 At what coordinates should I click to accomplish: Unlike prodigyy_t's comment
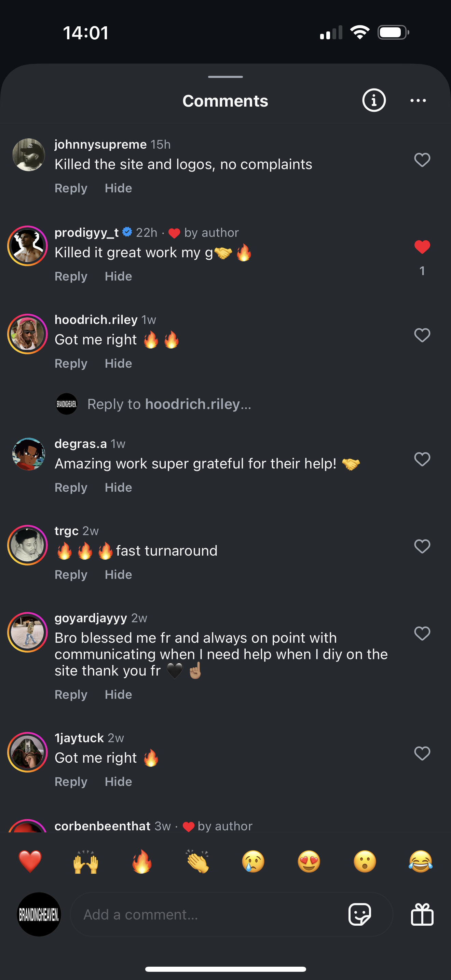pos(422,247)
